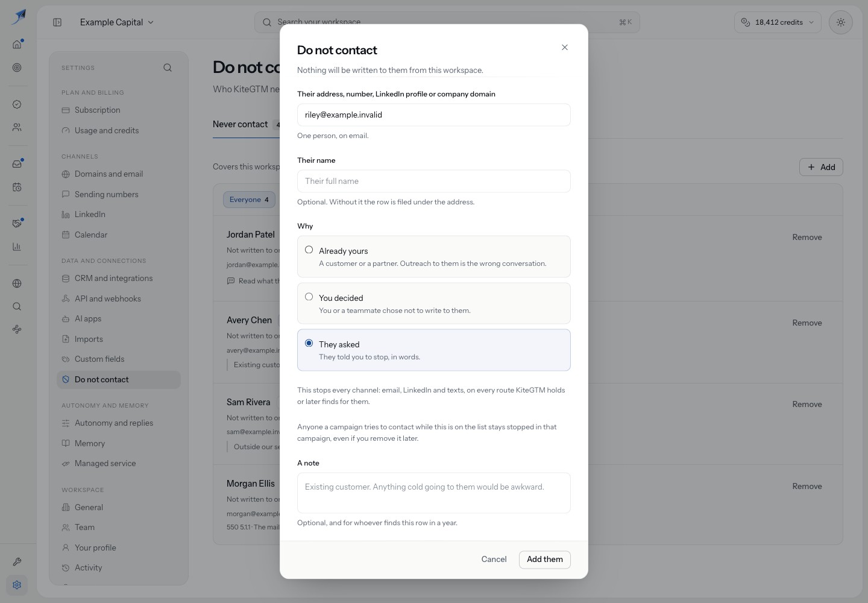Open the home icon in left rail
The height and width of the screenshot is (603, 868).
click(x=17, y=44)
